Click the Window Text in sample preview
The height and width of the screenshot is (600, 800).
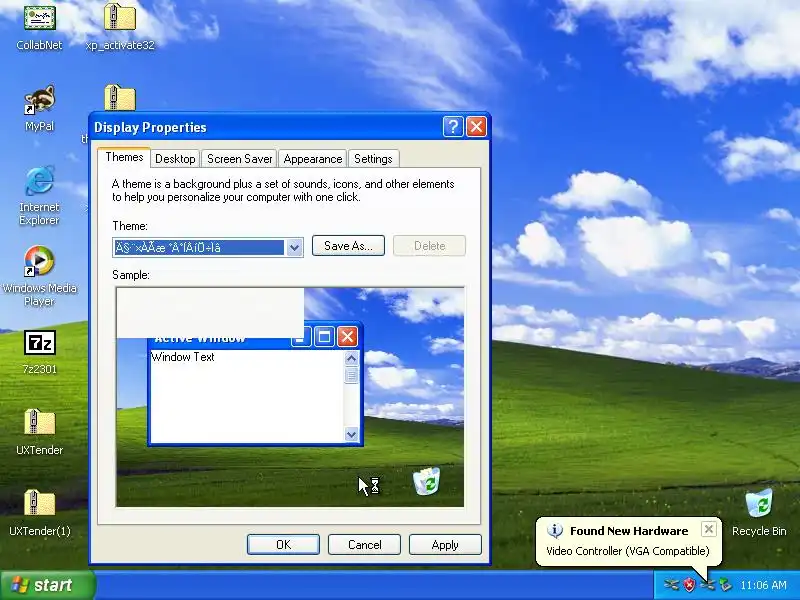tap(183, 357)
